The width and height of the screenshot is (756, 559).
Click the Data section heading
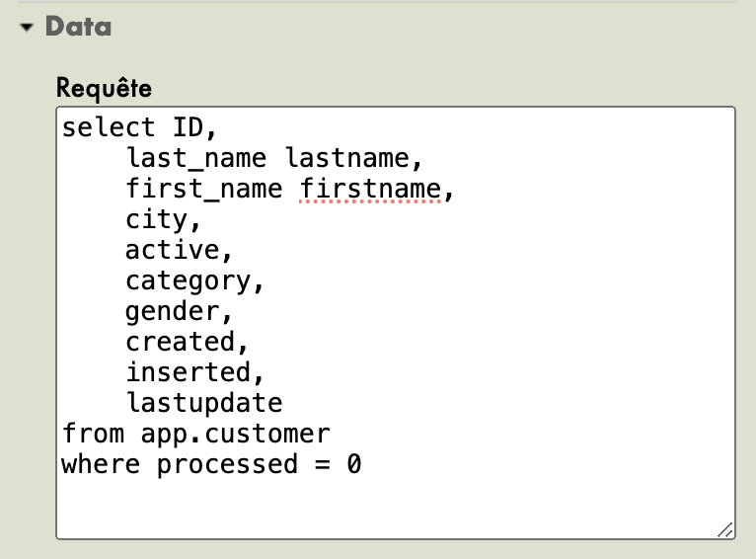78,27
